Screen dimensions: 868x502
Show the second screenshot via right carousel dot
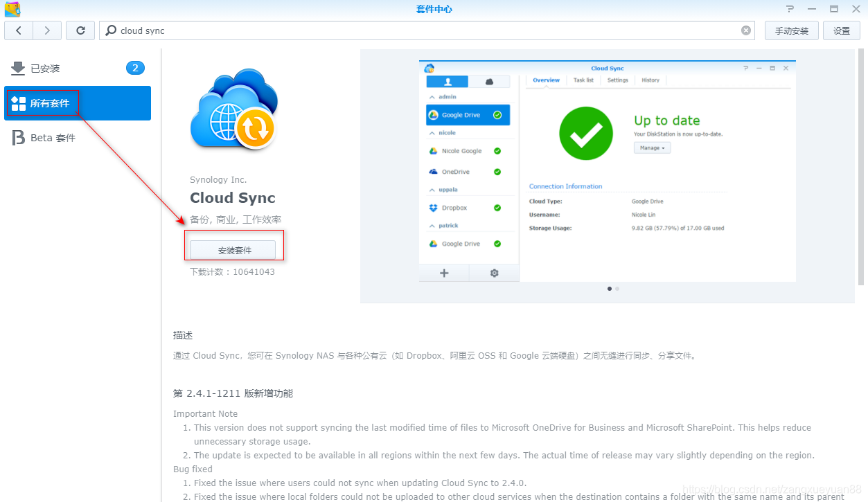pos(617,289)
